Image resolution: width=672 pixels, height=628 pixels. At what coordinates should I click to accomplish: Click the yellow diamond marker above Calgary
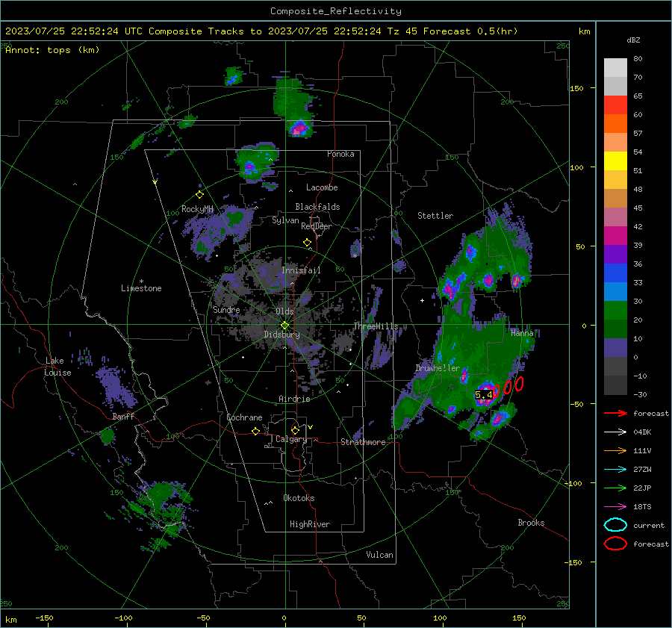click(295, 430)
